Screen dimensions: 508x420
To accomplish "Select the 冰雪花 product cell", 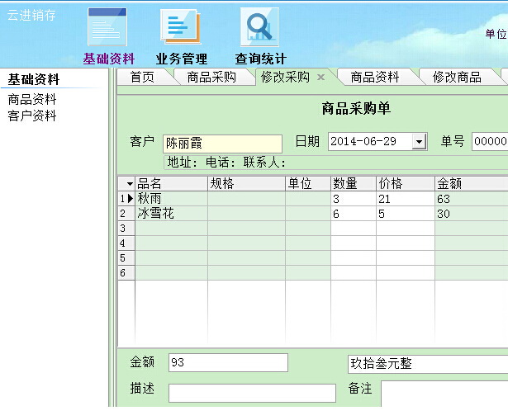I will (x=171, y=213).
